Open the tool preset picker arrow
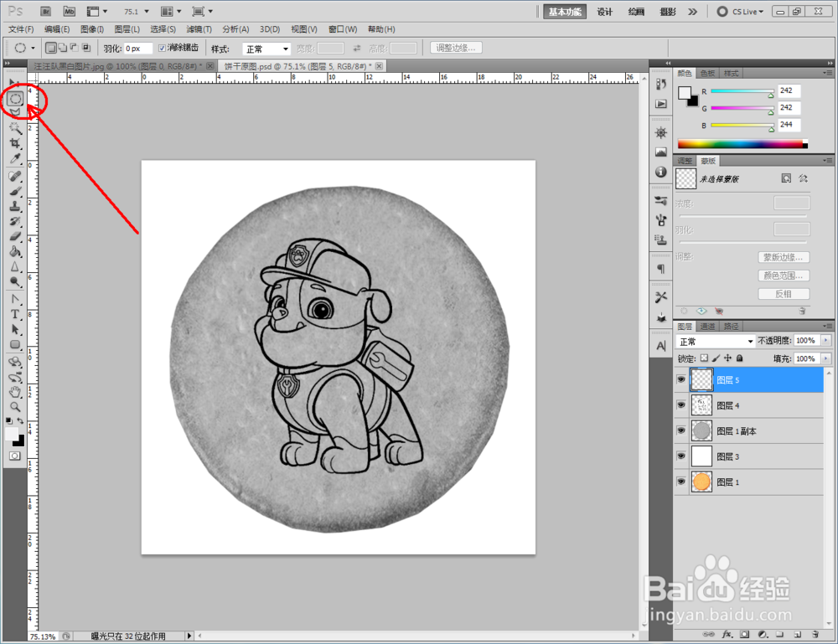This screenshot has width=838, height=644. [34, 48]
